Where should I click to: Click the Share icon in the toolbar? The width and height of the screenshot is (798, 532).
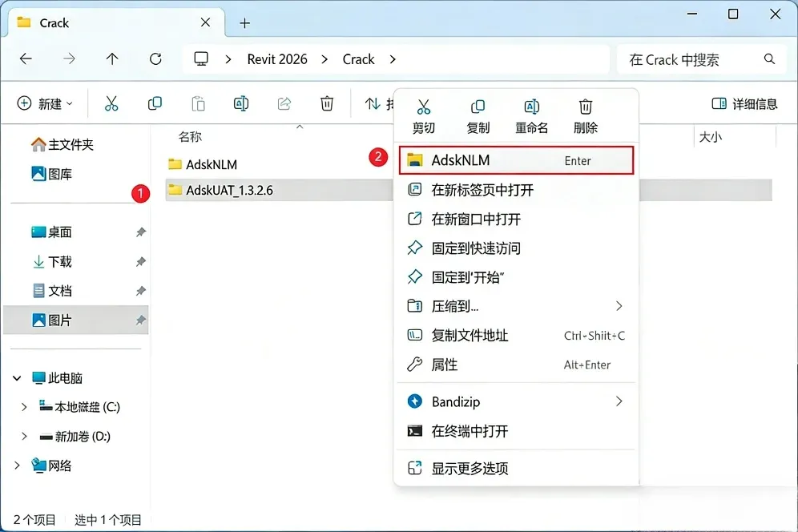(x=284, y=103)
